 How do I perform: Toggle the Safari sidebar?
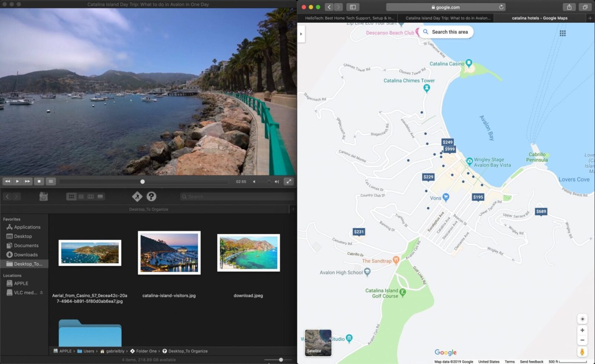353,7
